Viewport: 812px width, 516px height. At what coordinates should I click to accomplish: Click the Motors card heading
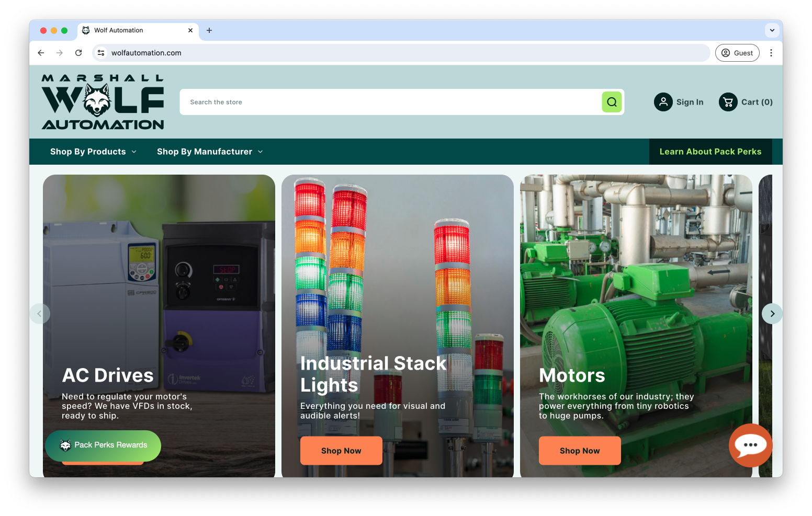(x=572, y=375)
